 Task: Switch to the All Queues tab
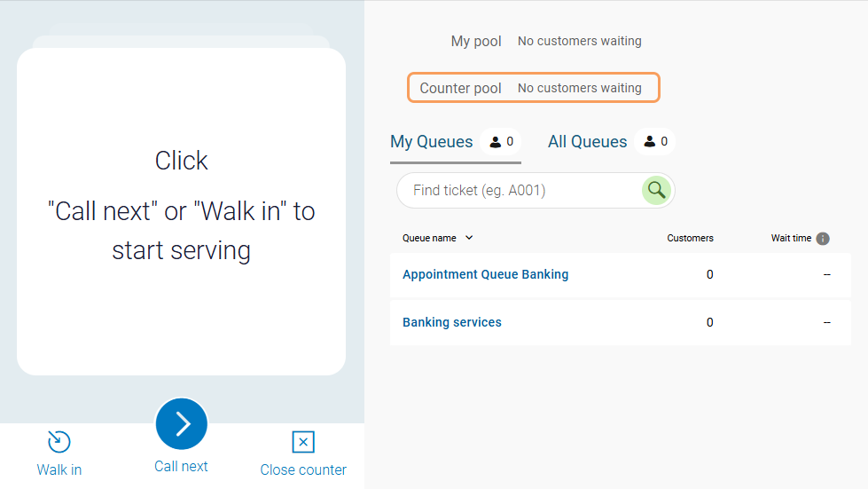pos(587,142)
